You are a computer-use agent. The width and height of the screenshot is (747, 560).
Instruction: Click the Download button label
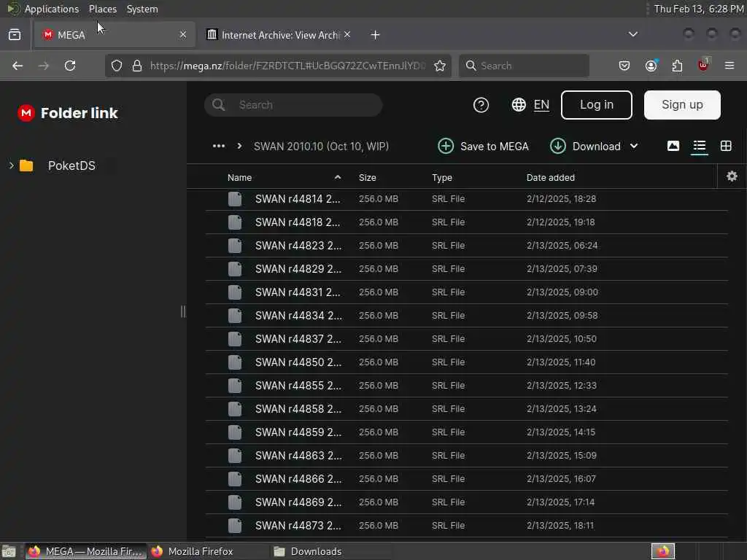tap(596, 146)
